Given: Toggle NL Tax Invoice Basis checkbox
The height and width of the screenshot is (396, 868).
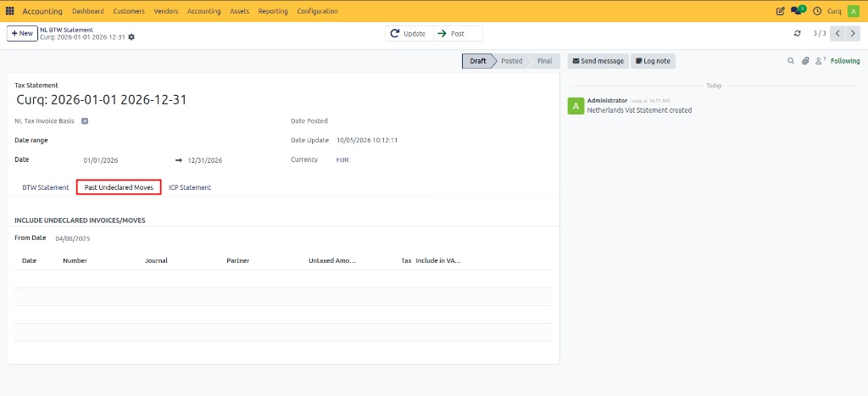Looking at the screenshot, I should pyautogui.click(x=85, y=120).
